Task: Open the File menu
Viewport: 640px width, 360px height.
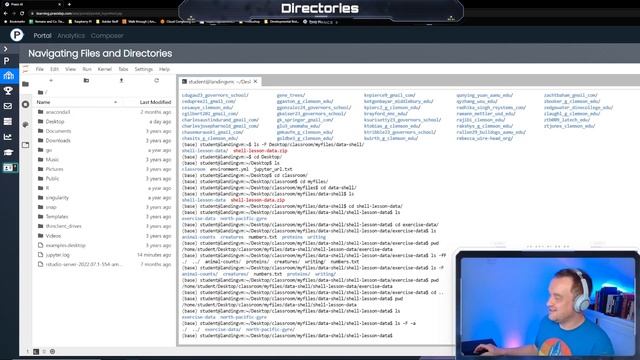Action: click(x=40, y=69)
